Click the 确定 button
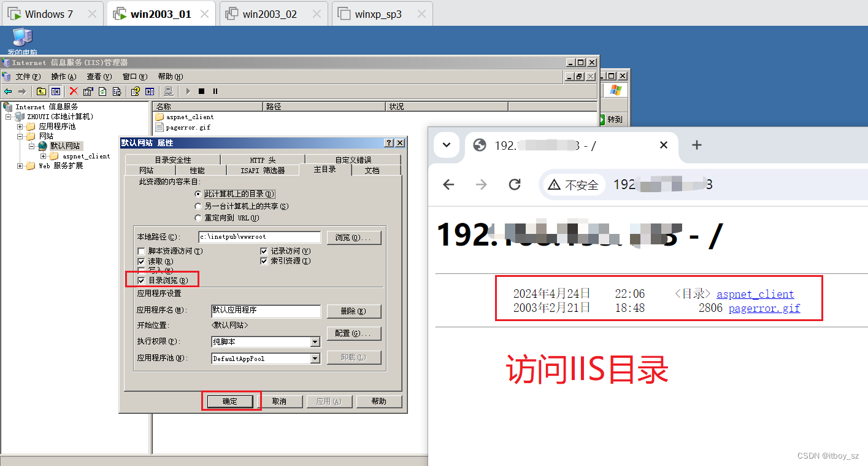Viewport: 868px width, 466px height. pyautogui.click(x=229, y=402)
